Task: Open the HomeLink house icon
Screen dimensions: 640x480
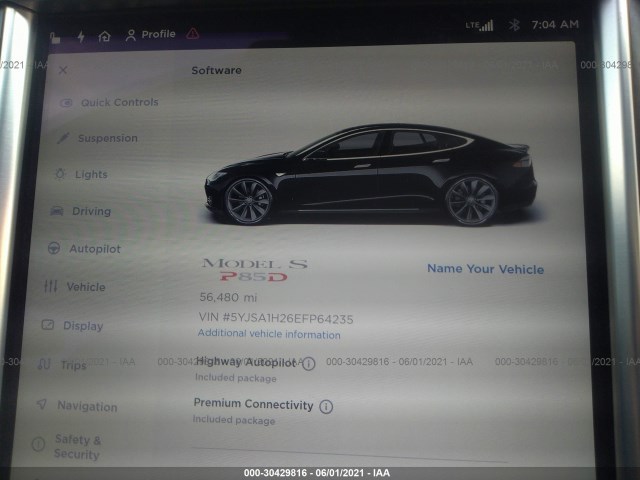Action: pyautogui.click(x=104, y=37)
